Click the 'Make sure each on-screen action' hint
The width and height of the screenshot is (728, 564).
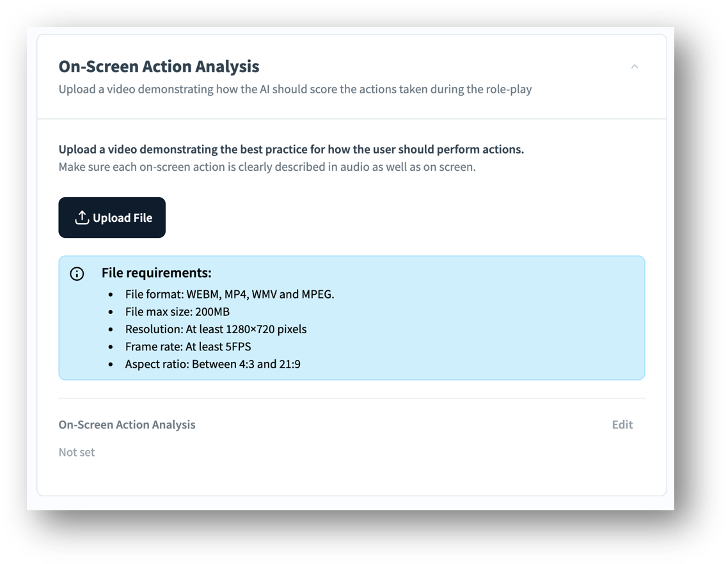[x=267, y=168]
